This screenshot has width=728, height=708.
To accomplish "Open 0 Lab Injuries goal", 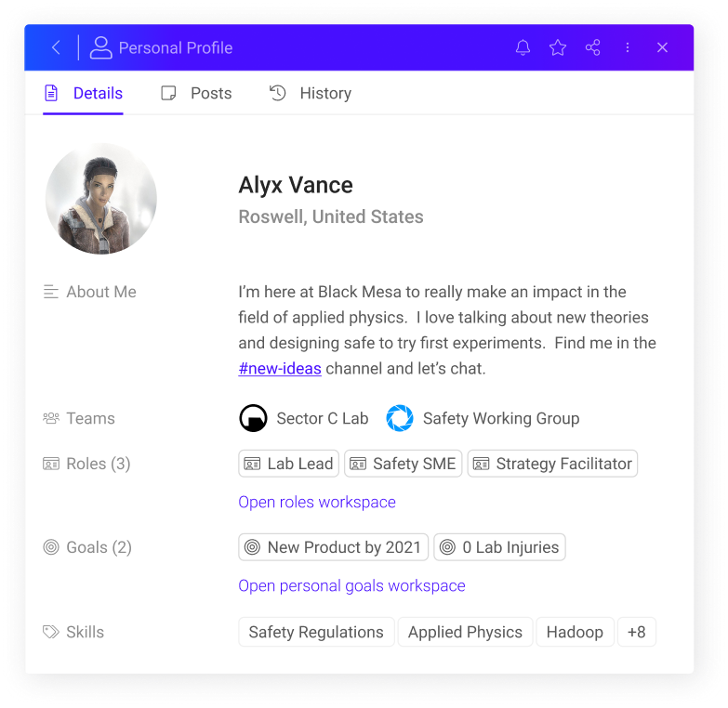I will click(x=499, y=547).
